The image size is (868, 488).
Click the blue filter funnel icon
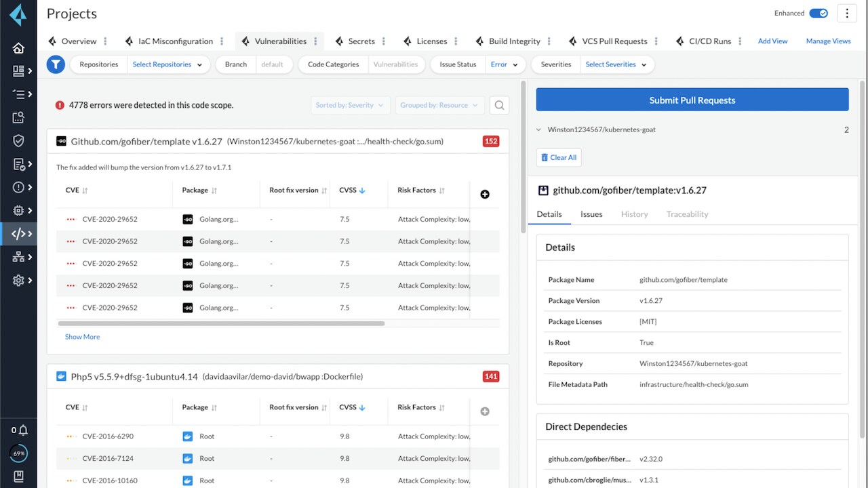(x=56, y=64)
